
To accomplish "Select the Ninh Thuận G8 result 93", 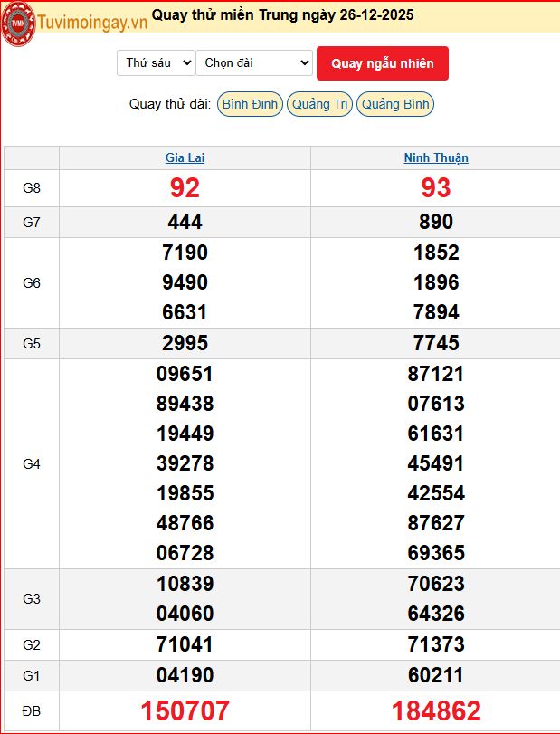I will [435, 188].
